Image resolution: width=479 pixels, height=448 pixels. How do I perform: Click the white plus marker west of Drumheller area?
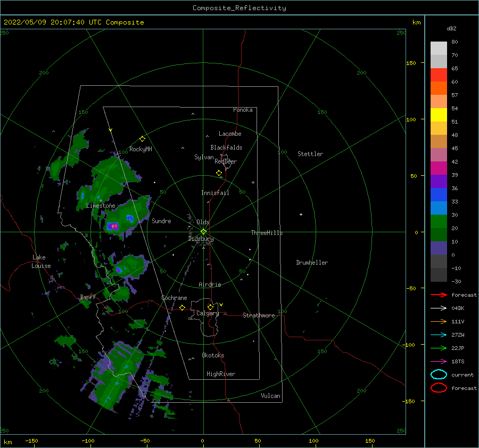pos(301,214)
